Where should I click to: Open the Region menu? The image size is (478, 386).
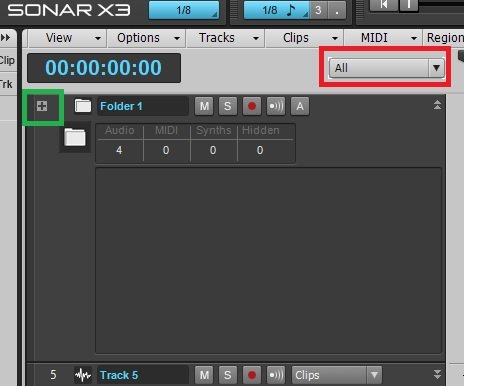tap(444, 38)
